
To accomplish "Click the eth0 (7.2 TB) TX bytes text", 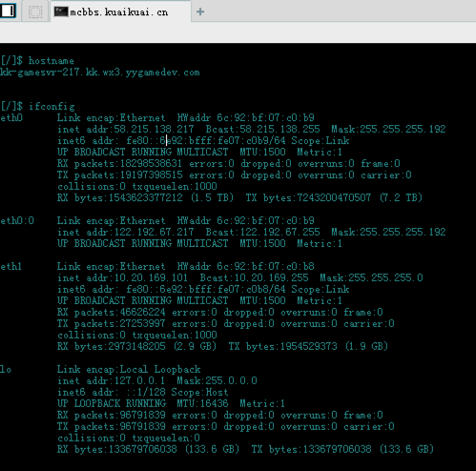I will (x=401, y=197).
